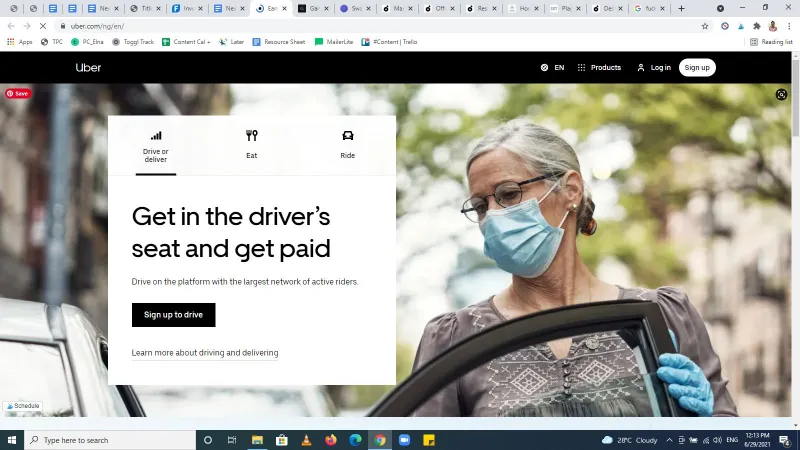Image resolution: width=800 pixels, height=450 pixels.
Task: Open the TPC bookmark
Action: [52, 42]
